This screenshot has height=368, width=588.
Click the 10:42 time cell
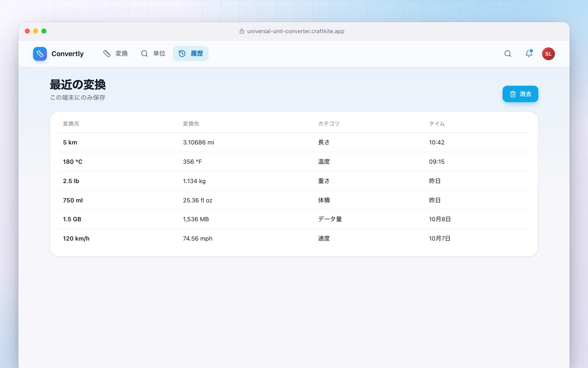(437, 143)
